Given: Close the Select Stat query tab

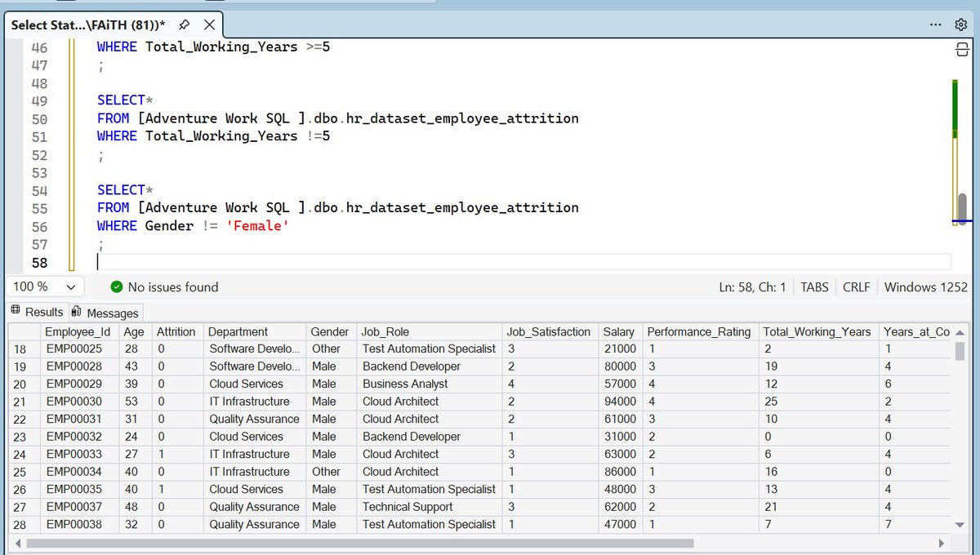Looking at the screenshot, I should [x=209, y=24].
